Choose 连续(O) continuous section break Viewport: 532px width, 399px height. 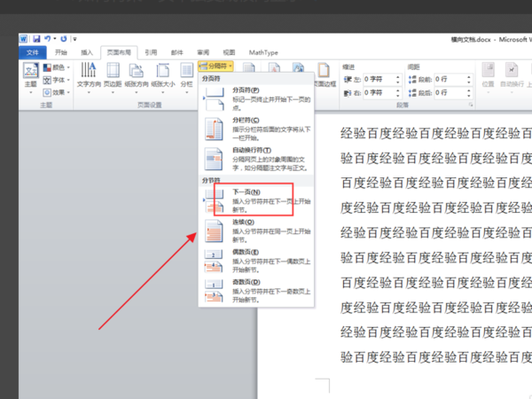(x=256, y=231)
